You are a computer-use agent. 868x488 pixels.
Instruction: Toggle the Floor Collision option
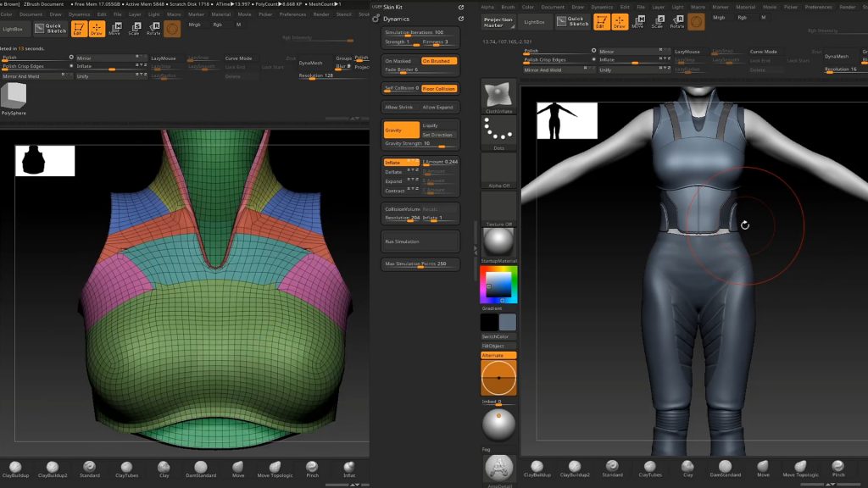pyautogui.click(x=439, y=88)
